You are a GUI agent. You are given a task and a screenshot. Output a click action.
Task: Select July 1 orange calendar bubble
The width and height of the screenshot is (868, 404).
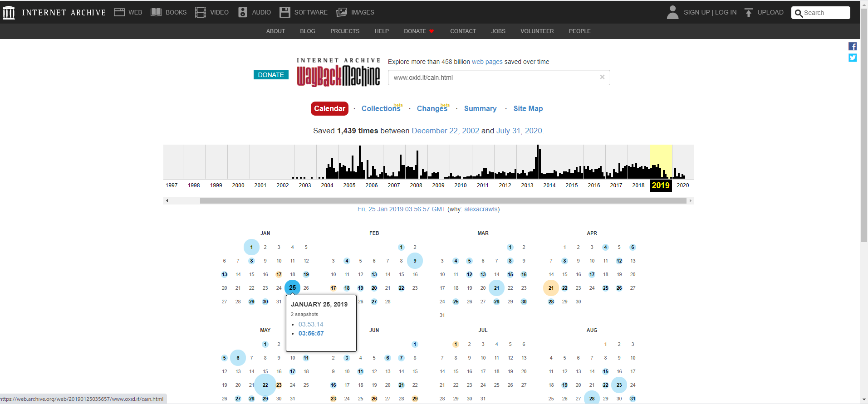click(x=456, y=344)
